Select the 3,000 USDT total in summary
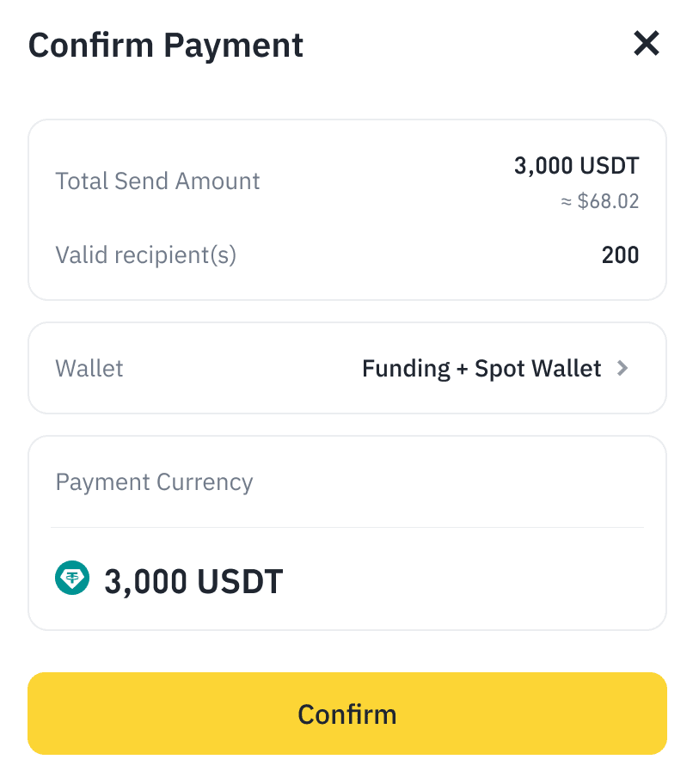This screenshot has width=699, height=784. click(576, 165)
